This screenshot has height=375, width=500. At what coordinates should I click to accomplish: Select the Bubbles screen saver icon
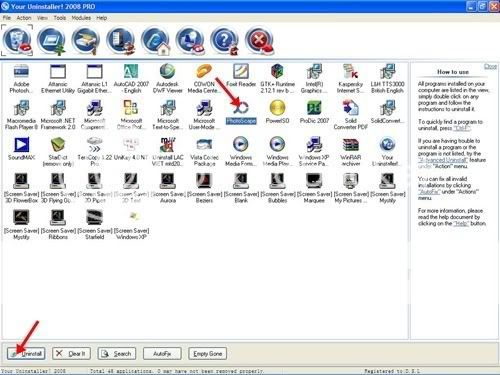tap(277, 181)
